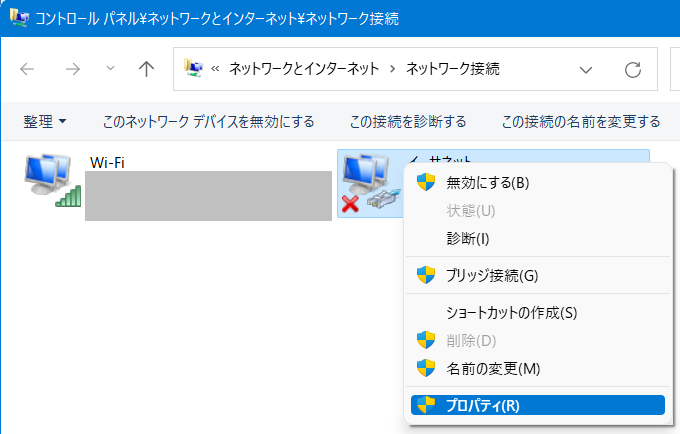Screen dimensions: 680x434
Task: Go up one folder level
Action: [147, 69]
